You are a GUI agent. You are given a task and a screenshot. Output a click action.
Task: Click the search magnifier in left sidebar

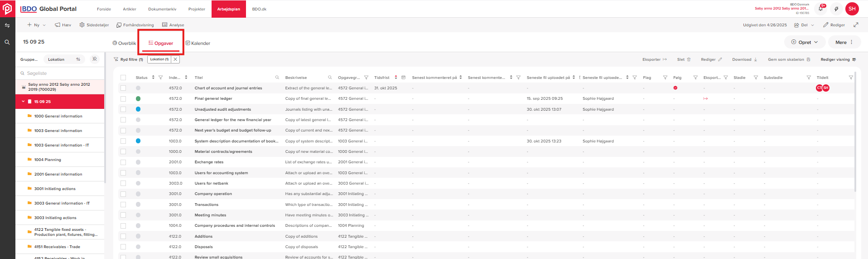point(7,42)
